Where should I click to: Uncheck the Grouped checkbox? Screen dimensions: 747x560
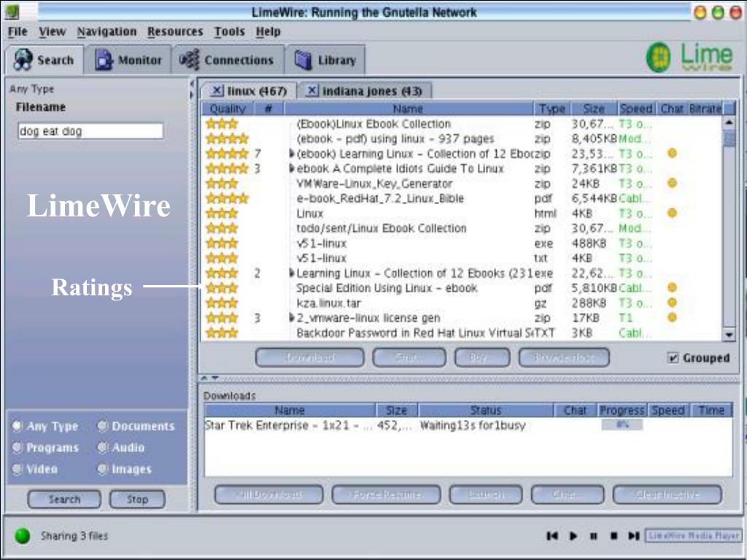(673, 357)
